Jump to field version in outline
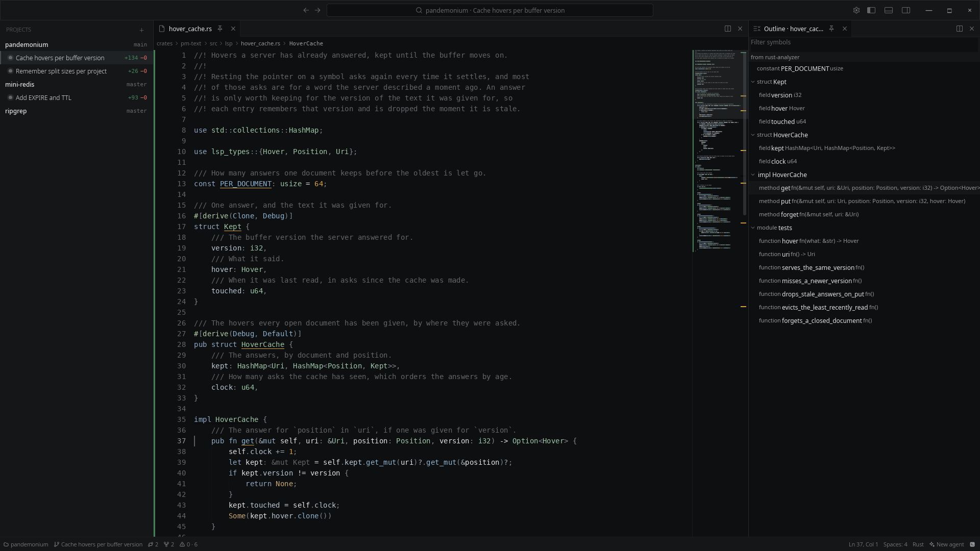 864,95
